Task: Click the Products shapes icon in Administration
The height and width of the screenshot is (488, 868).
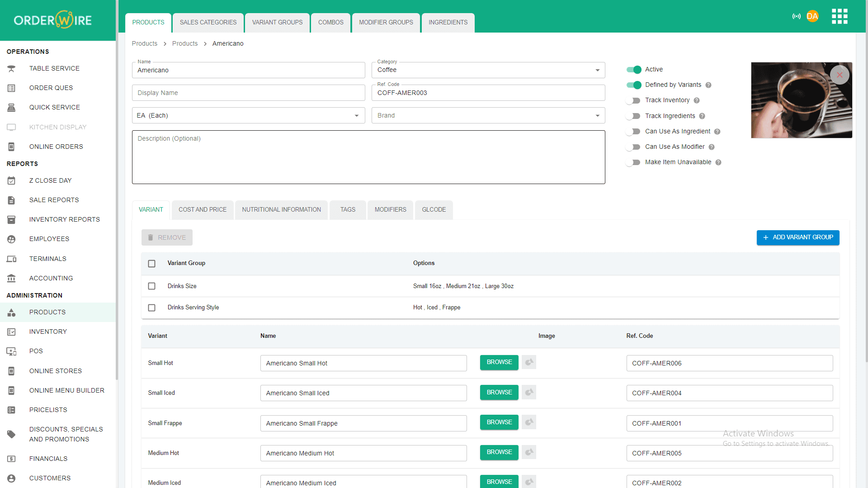Action: coord(11,312)
